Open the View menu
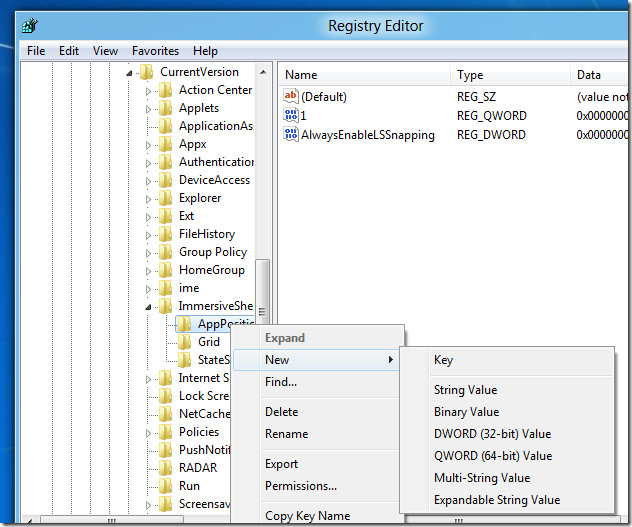This screenshot has height=527, width=632. click(x=105, y=51)
